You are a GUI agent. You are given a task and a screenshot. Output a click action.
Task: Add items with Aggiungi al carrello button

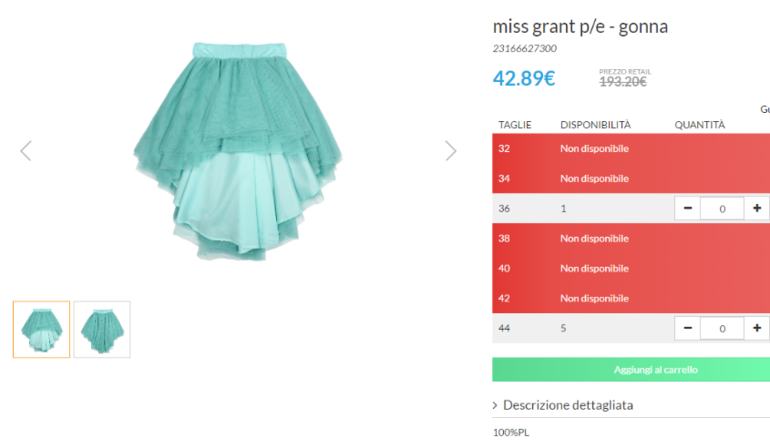631,369
